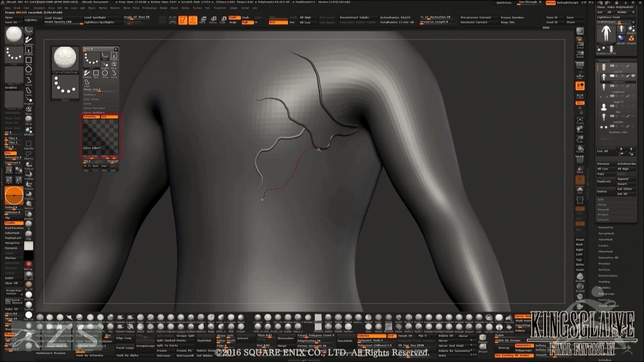Click the right-shelf Rotate navigation icon
The height and width of the screenshot is (362, 644).
[x=580, y=149]
